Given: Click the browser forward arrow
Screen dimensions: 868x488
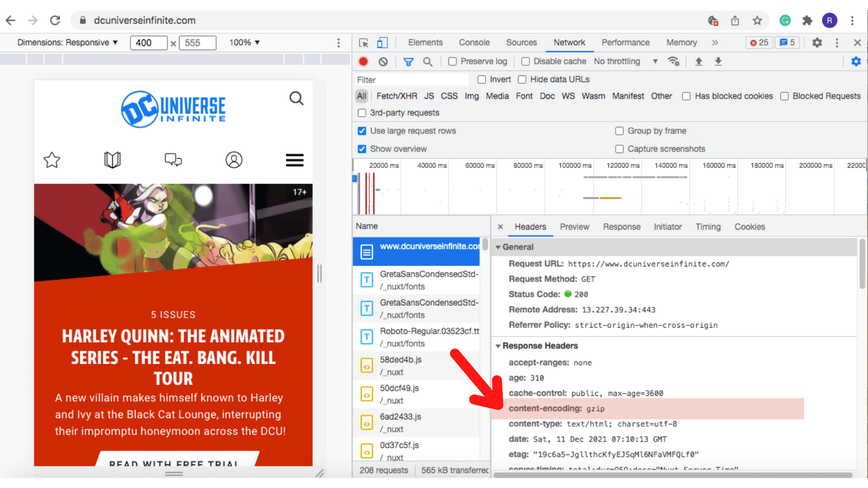Looking at the screenshot, I should click(33, 20).
